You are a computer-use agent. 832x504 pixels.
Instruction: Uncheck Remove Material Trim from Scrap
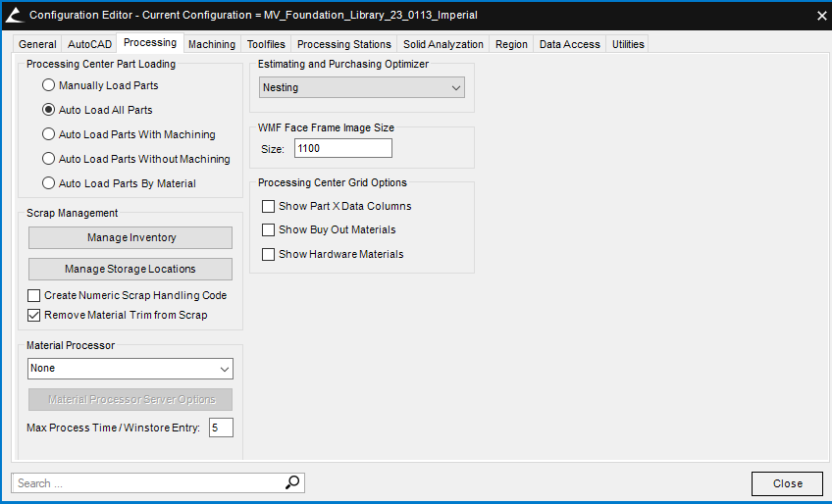click(x=34, y=315)
